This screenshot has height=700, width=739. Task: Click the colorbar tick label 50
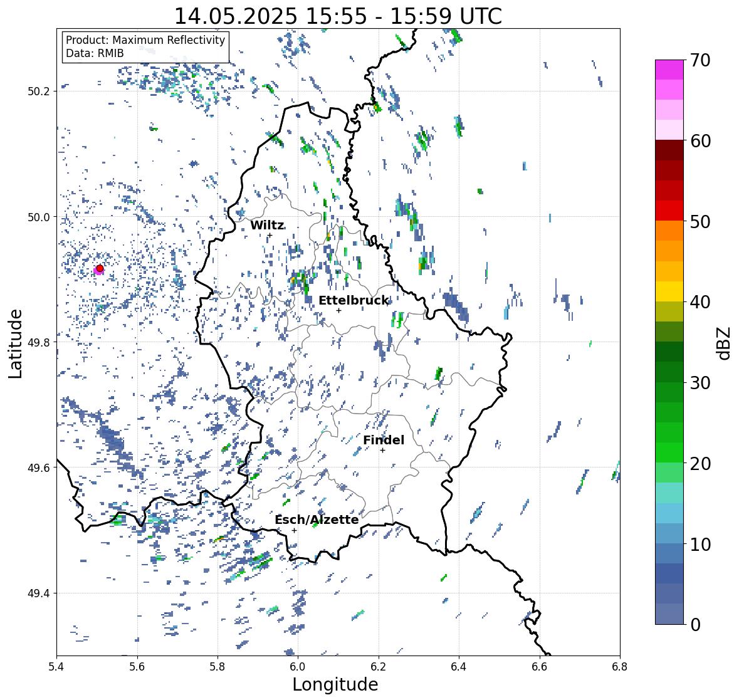click(700, 222)
